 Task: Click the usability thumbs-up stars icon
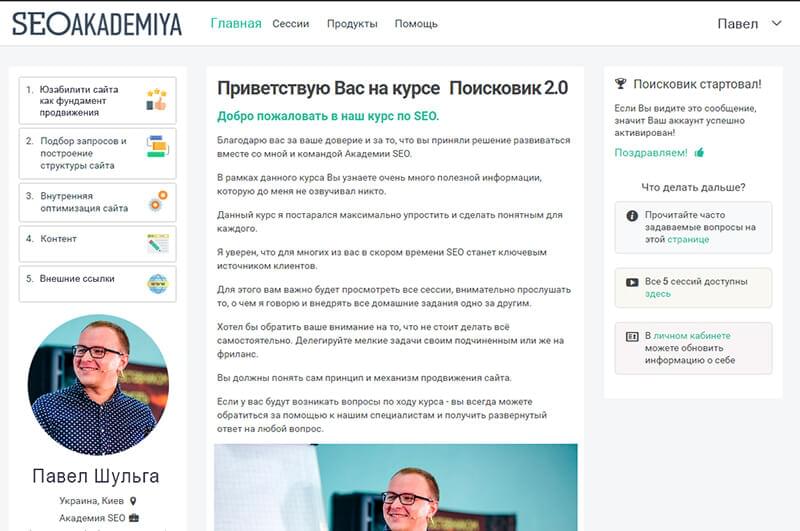coord(157,100)
